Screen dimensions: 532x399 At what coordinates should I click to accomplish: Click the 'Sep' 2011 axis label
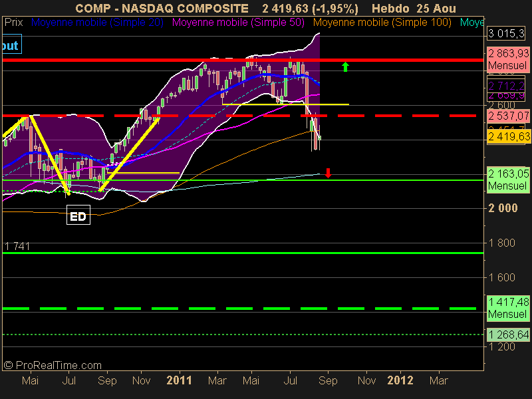[328, 380]
